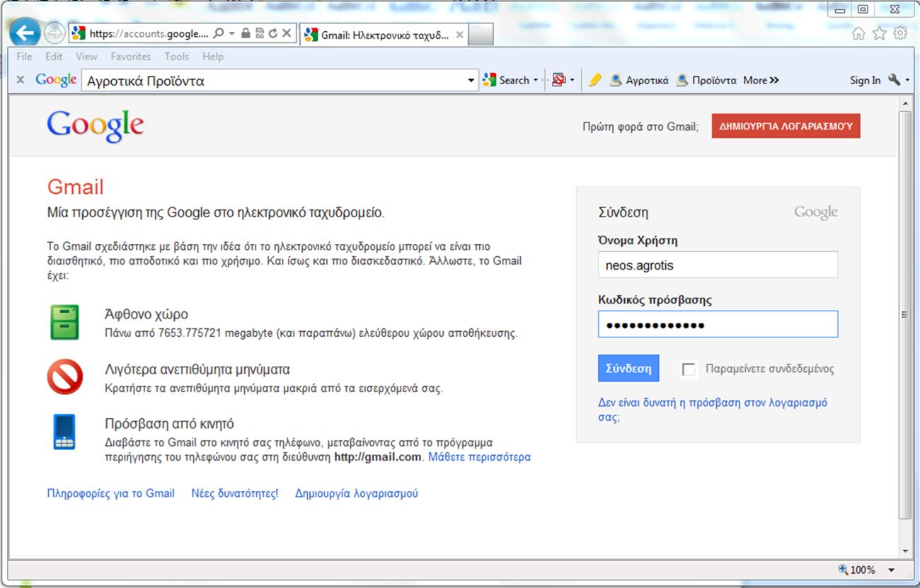Close the Gmail tab

pyautogui.click(x=459, y=34)
